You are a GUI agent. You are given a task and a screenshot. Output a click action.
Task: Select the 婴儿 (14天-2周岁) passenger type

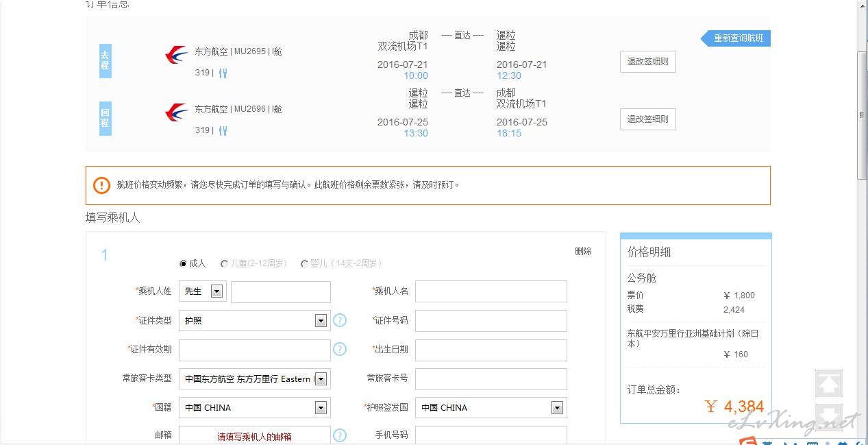(304, 263)
